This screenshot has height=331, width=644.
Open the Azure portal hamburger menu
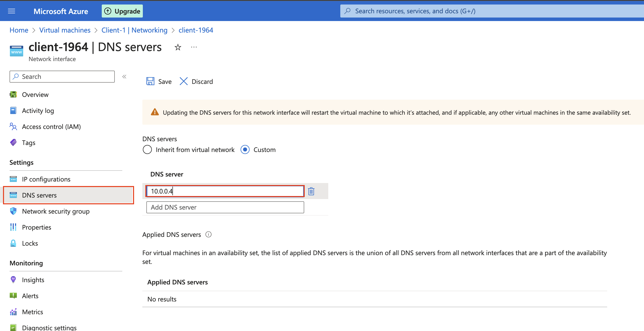tap(11, 11)
